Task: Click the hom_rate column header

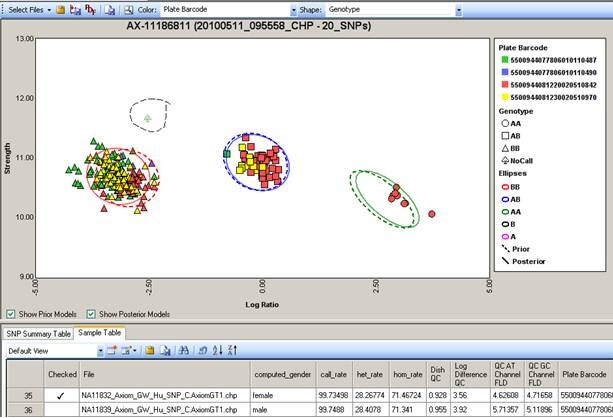Action: point(408,374)
